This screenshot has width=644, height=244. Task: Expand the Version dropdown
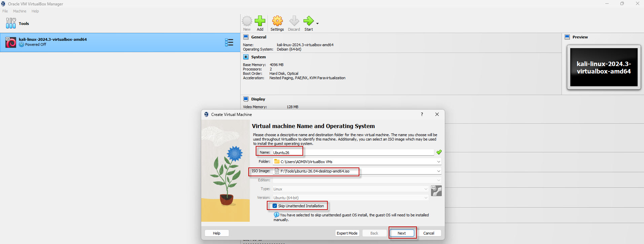click(x=426, y=198)
